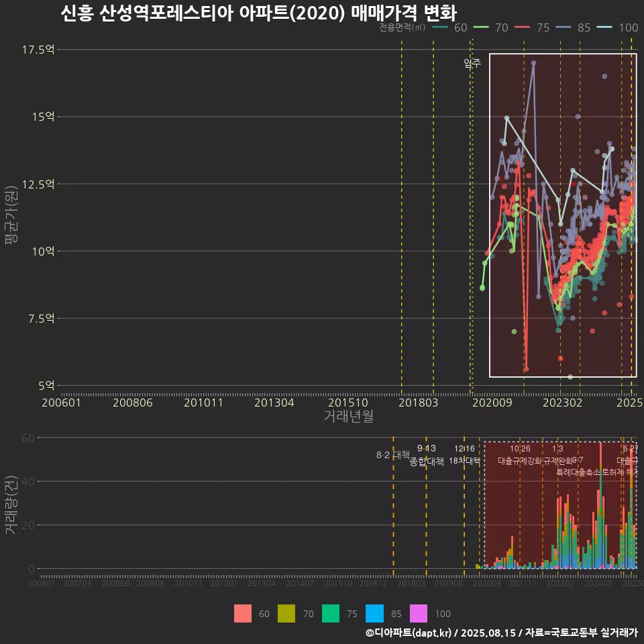Click the 201803 label on price chart x-axis
The width and height of the screenshot is (644, 644).
[x=419, y=402]
